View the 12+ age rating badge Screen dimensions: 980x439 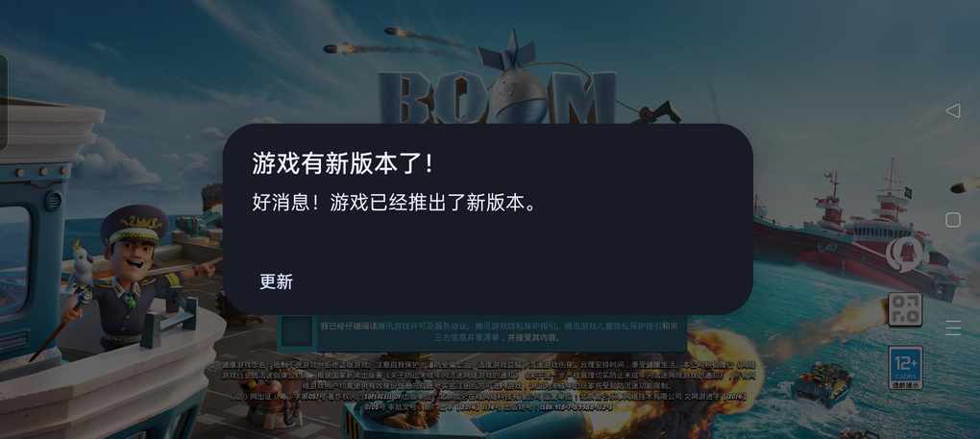click(905, 368)
